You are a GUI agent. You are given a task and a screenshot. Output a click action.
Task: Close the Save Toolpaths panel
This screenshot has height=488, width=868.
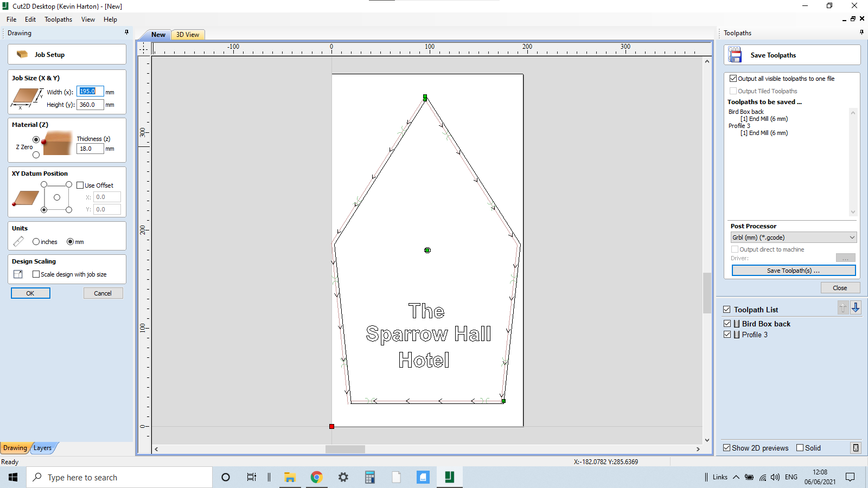click(840, 287)
